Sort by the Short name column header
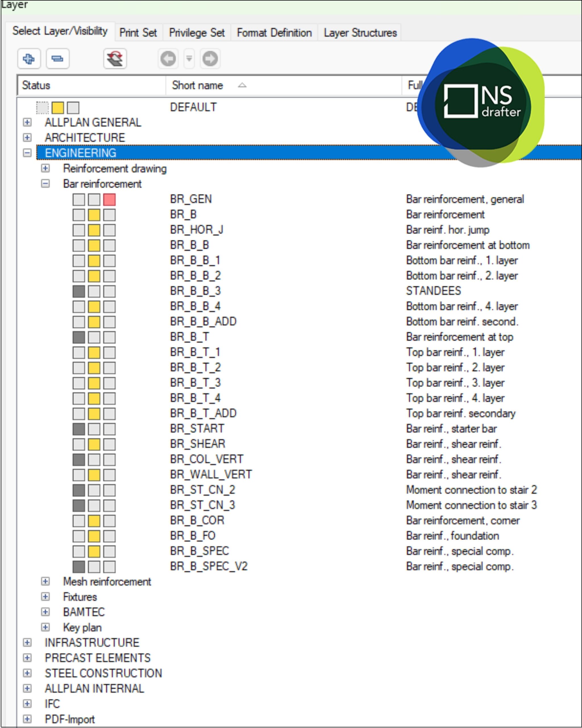 coord(198,85)
